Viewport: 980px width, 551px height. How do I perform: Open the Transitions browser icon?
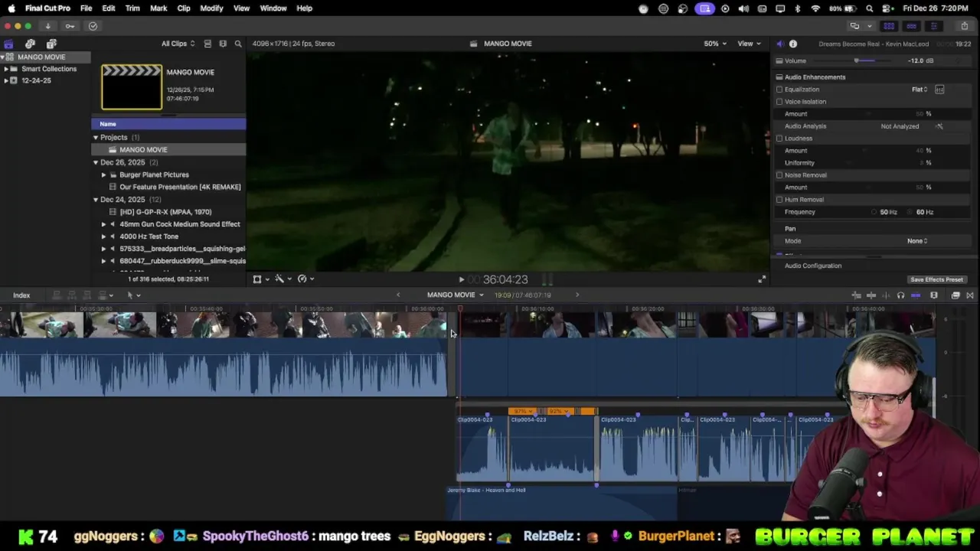pyautogui.click(x=970, y=295)
